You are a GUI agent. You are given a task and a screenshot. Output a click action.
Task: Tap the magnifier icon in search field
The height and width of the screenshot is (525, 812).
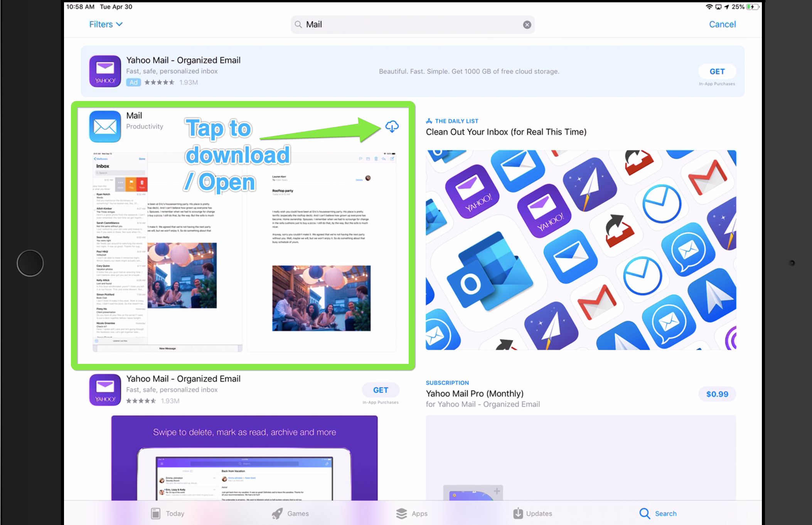pos(298,25)
